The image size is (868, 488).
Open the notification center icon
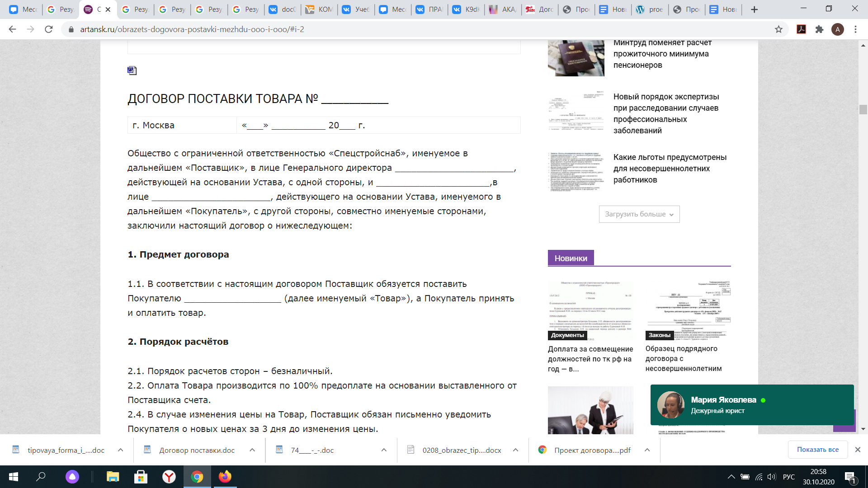[850, 477]
